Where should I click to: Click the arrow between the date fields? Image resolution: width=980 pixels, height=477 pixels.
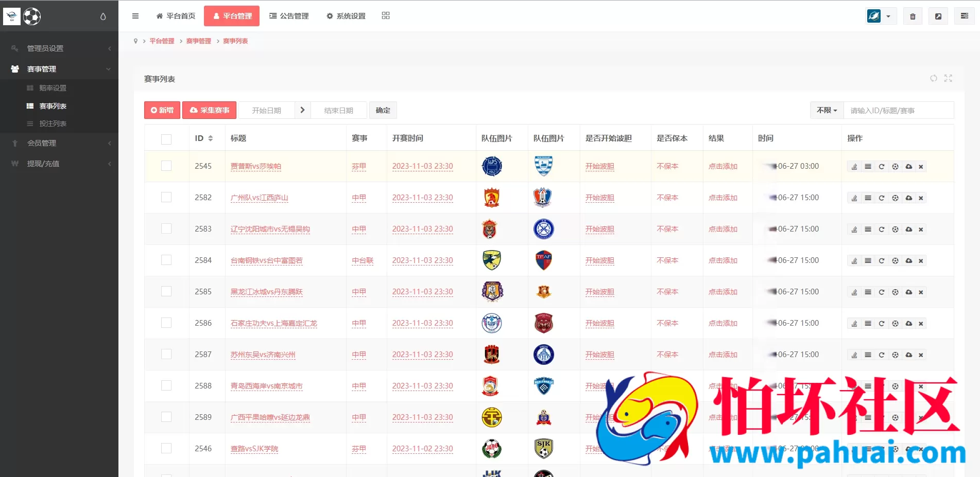coord(303,110)
